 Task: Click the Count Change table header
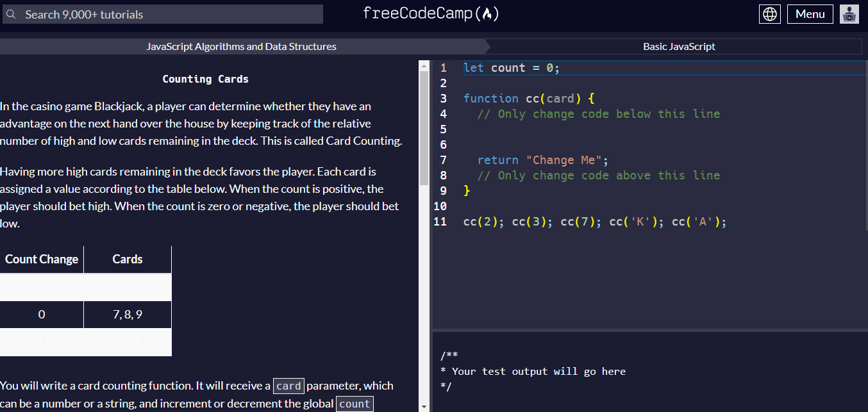[x=41, y=259]
